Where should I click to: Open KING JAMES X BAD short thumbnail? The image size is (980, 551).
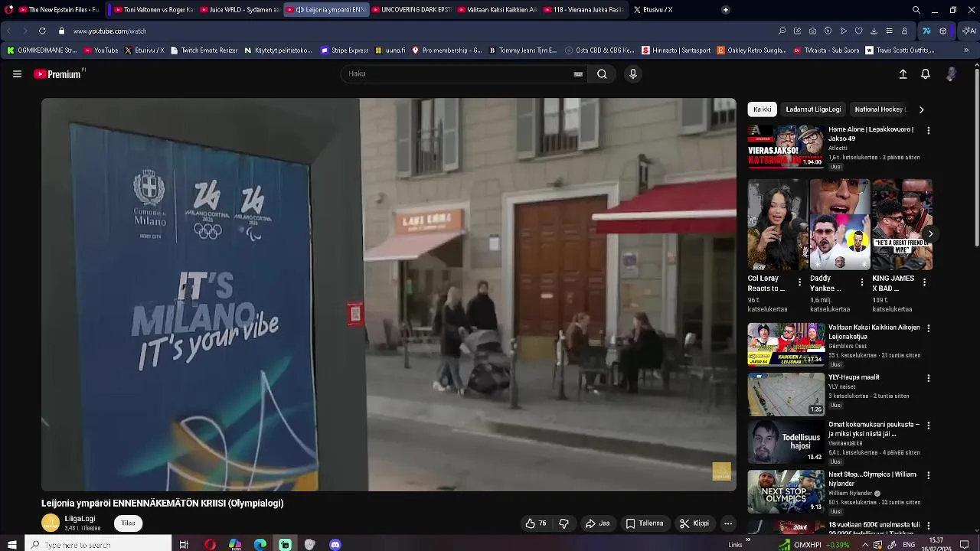coord(902,224)
